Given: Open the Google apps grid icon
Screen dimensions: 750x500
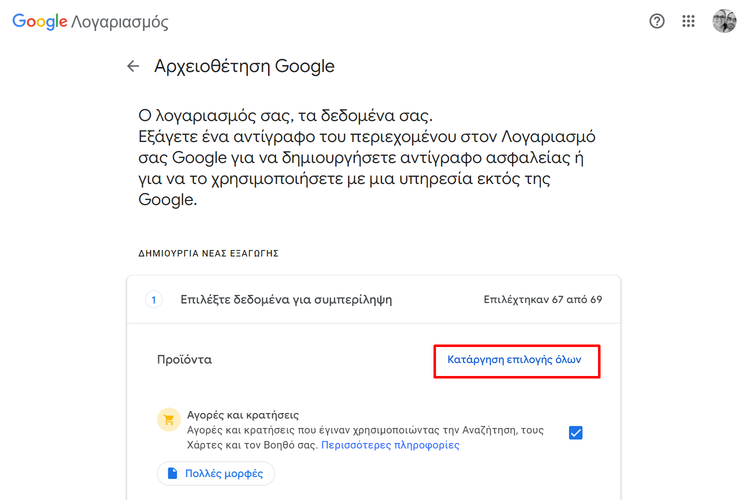Looking at the screenshot, I should (688, 21).
